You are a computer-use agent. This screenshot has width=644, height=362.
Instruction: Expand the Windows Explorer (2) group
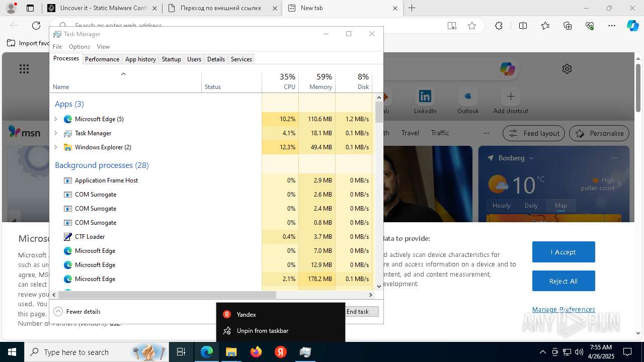coord(56,147)
